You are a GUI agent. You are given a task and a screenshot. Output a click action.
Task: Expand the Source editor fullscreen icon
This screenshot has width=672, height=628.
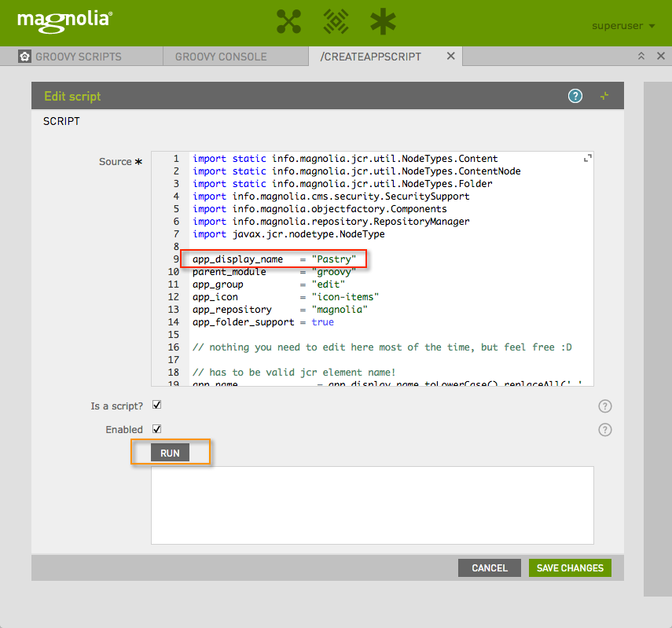tap(586, 157)
